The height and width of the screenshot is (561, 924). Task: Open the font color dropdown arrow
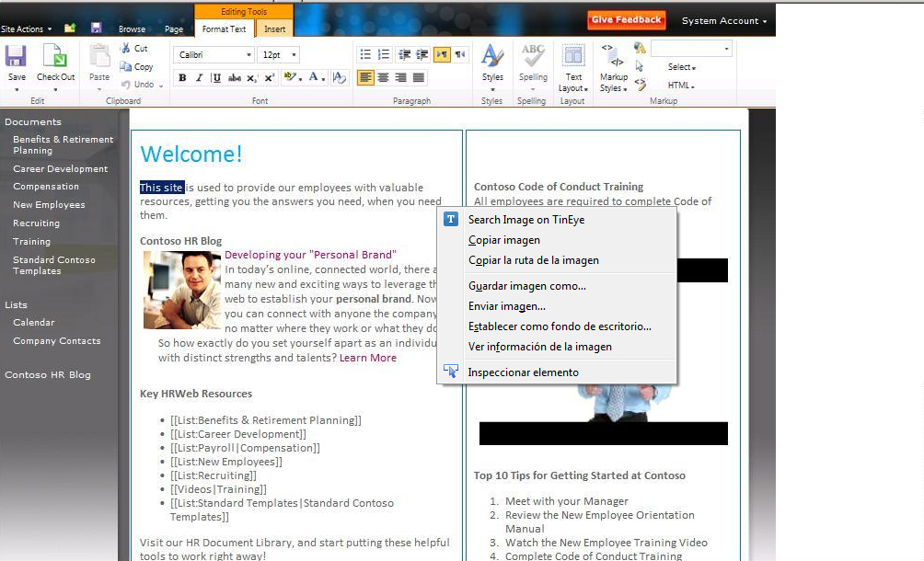click(324, 78)
